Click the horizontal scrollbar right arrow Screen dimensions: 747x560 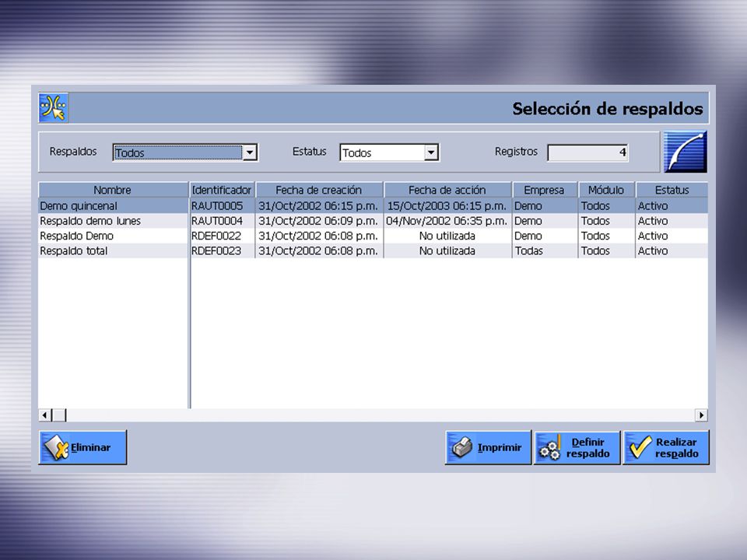coord(701,415)
